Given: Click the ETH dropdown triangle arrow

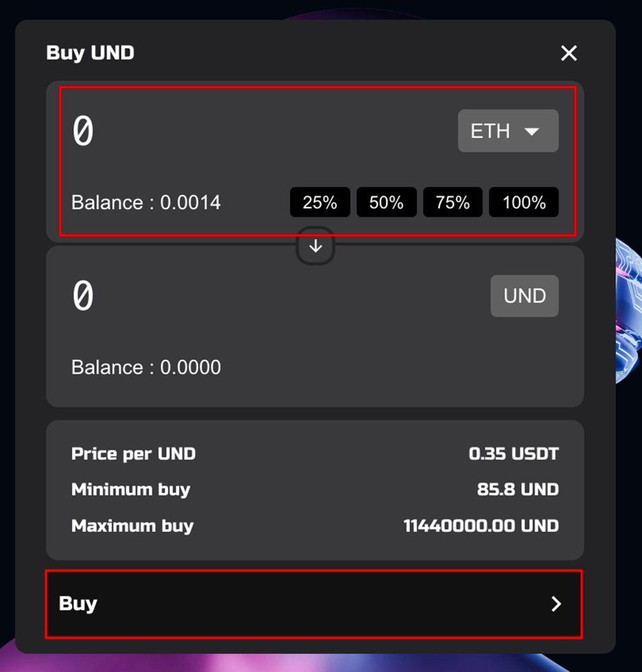Looking at the screenshot, I should 532,131.
